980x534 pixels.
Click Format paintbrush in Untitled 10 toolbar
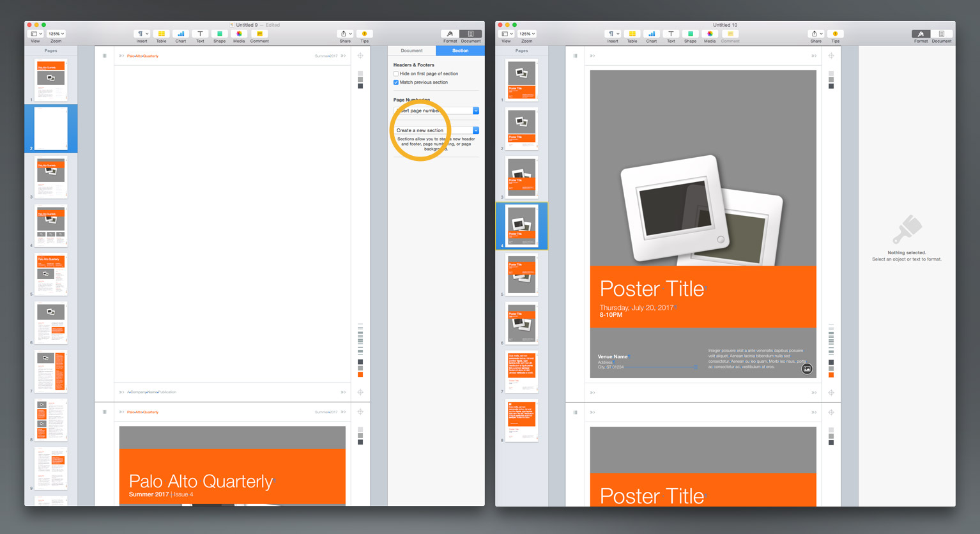point(921,34)
